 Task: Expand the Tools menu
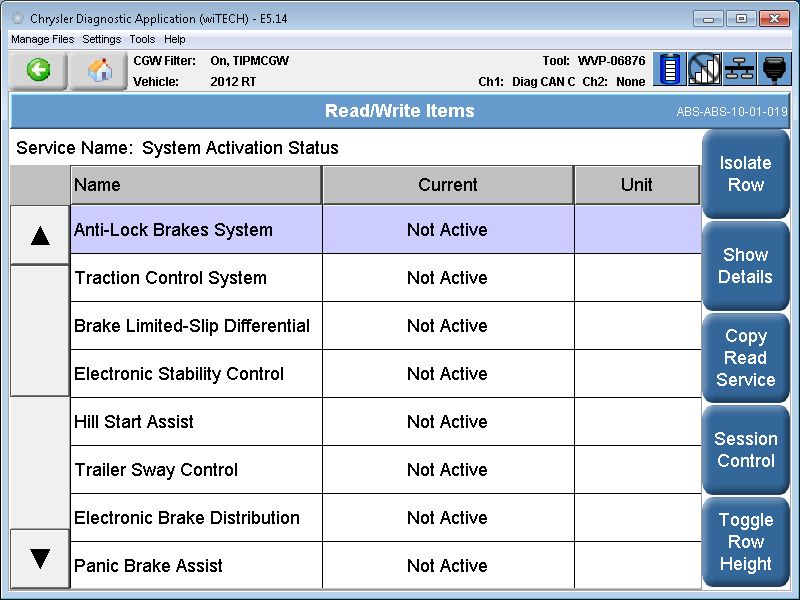142,39
